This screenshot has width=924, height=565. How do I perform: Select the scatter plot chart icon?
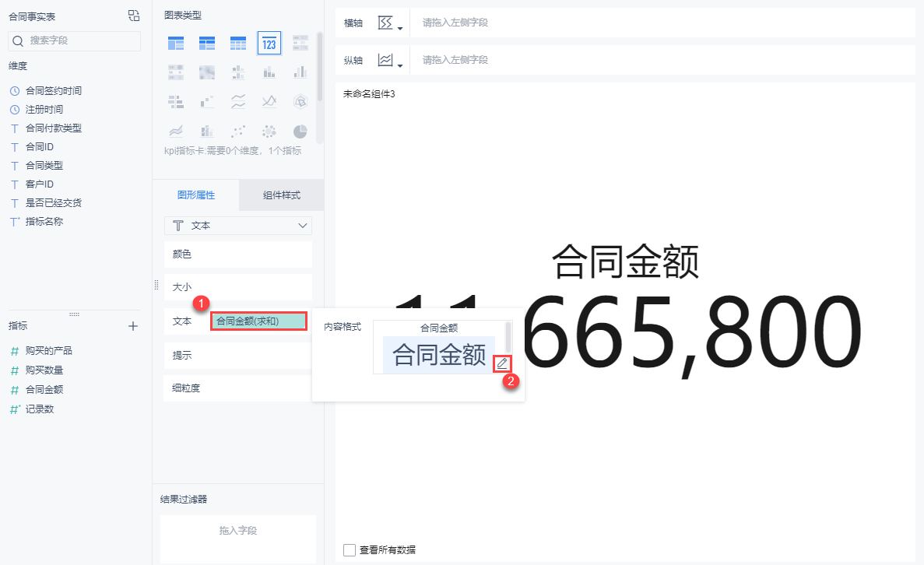(238, 131)
